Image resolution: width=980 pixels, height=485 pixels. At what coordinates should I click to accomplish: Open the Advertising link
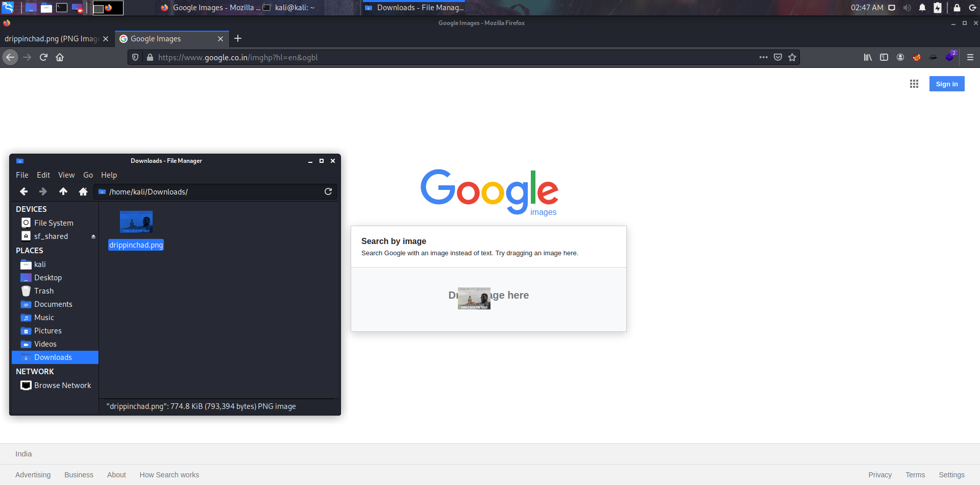(33, 475)
